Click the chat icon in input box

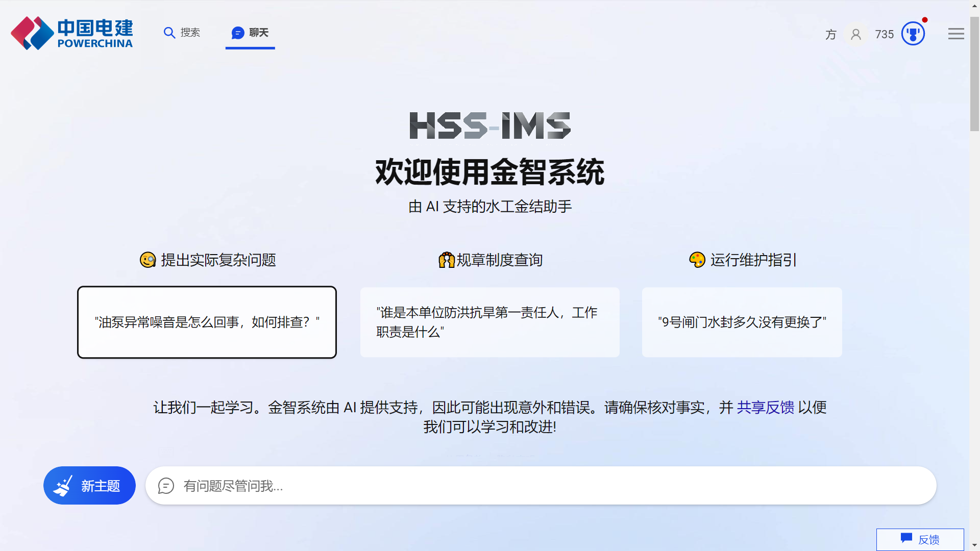click(166, 486)
